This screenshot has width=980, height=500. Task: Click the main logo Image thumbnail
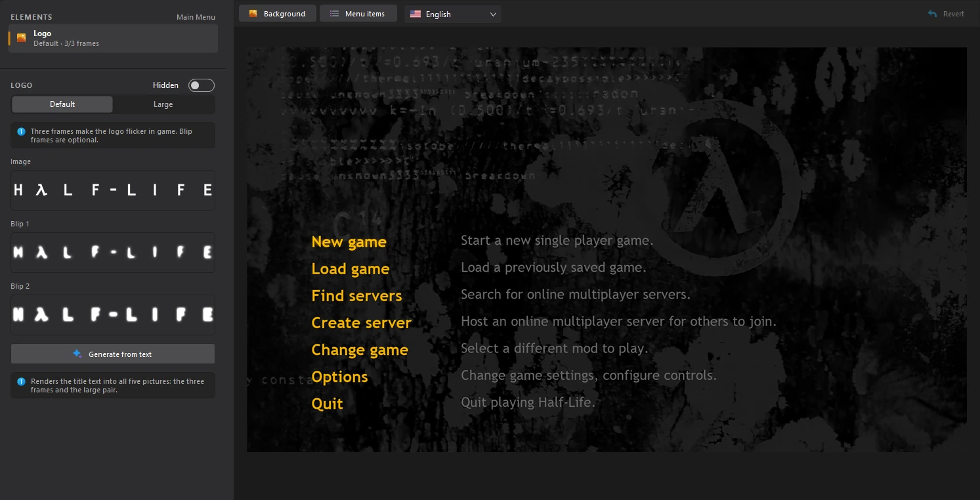click(113, 190)
